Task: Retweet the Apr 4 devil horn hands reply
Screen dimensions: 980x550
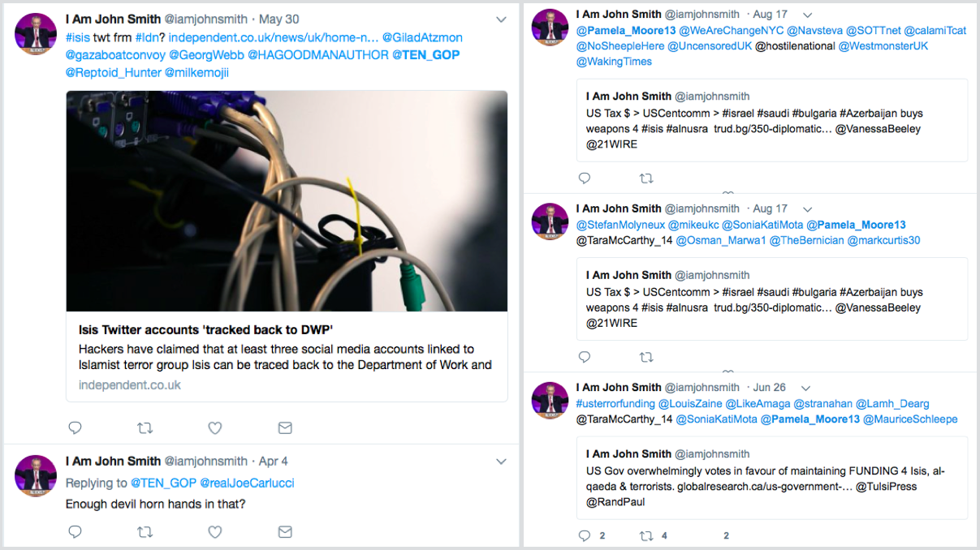Action: 145,532
